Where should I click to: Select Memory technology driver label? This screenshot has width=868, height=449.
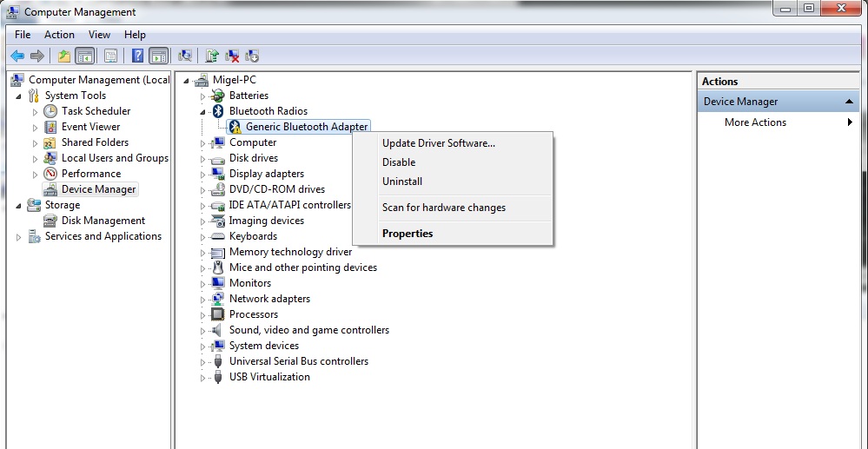click(290, 252)
